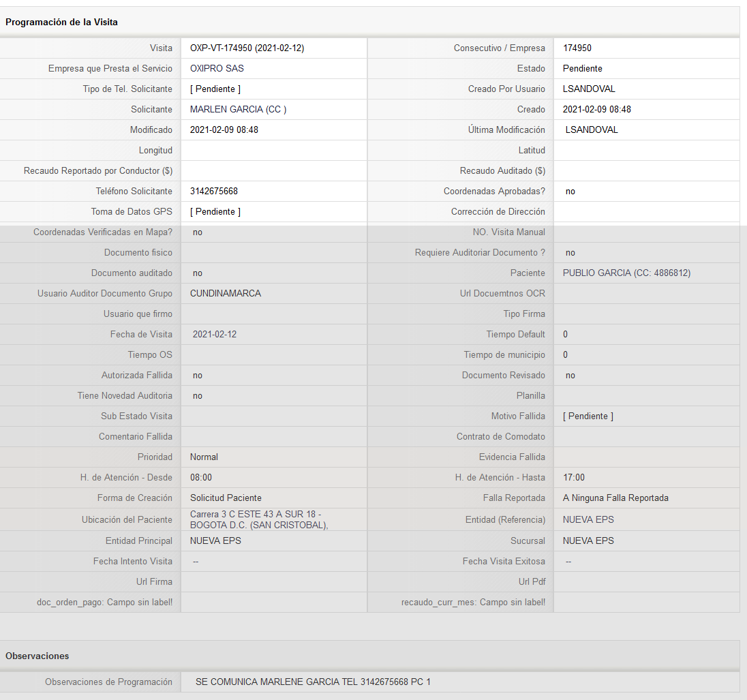
Task: Click the Tiempo Default value 0
Action: 566,335
